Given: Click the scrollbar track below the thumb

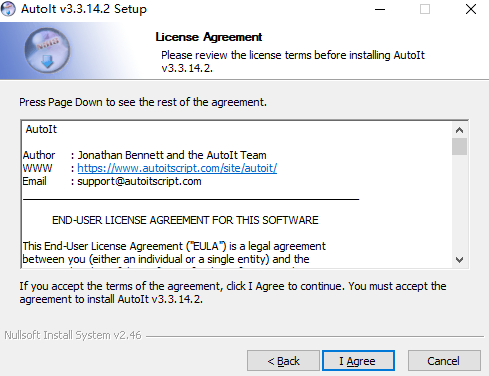Looking at the screenshot, I should 459,203.
